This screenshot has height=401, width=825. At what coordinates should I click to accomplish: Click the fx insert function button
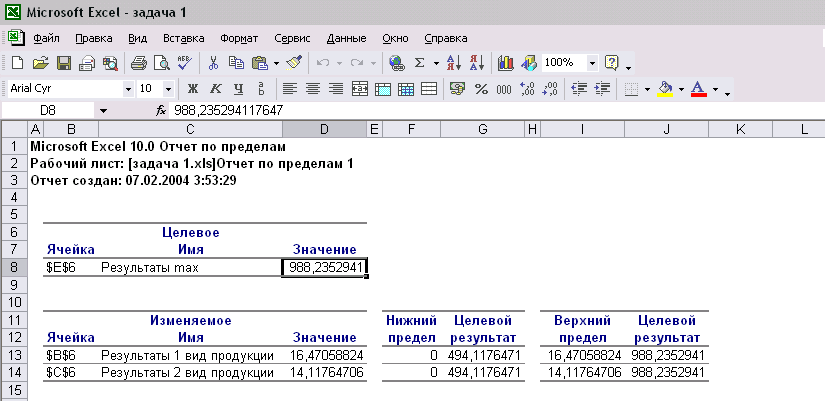(x=160, y=111)
